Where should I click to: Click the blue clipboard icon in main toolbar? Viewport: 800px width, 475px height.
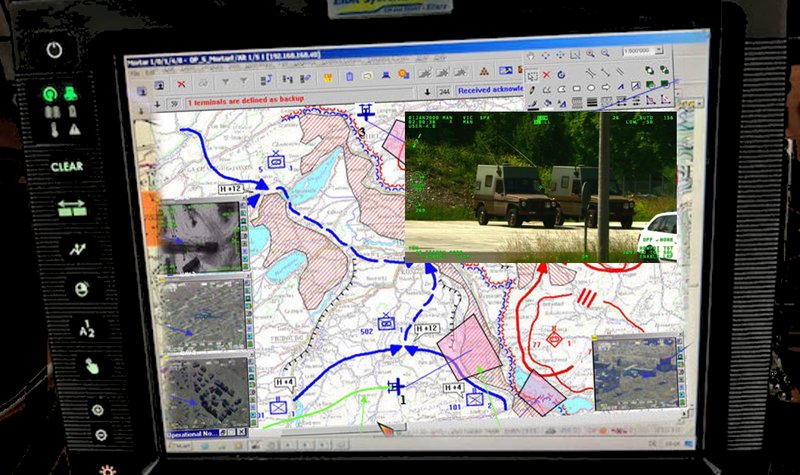click(349, 77)
